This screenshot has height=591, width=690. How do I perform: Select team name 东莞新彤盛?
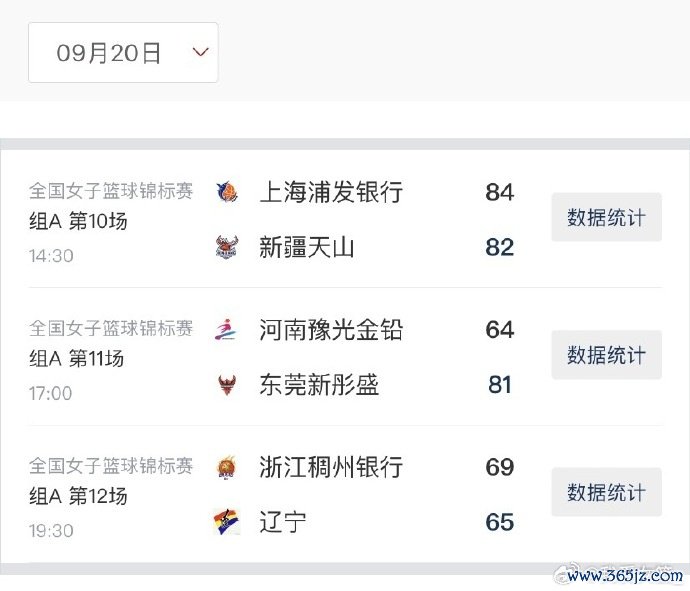pos(319,385)
